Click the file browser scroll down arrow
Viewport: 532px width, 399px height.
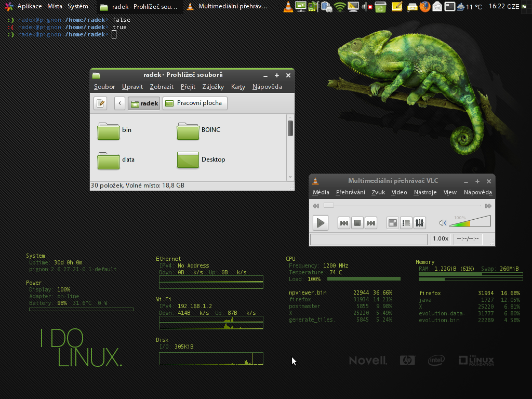pyautogui.click(x=290, y=177)
